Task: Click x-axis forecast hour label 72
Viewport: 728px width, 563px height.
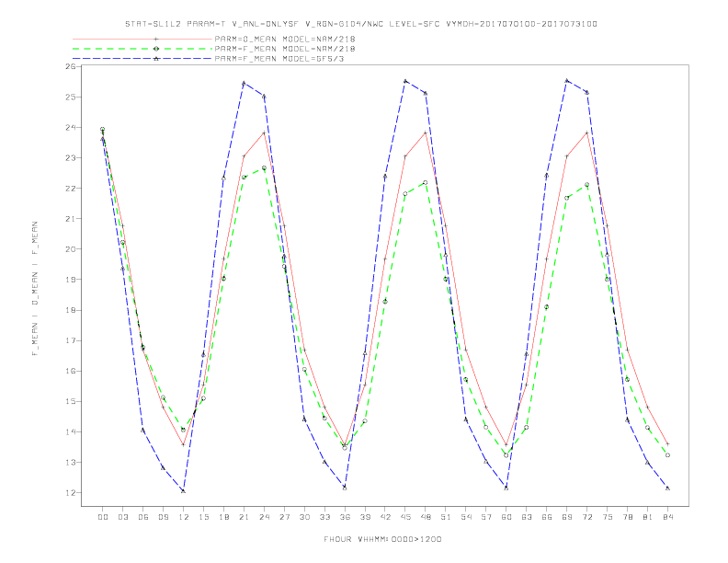Action: (x=587, y=517)
